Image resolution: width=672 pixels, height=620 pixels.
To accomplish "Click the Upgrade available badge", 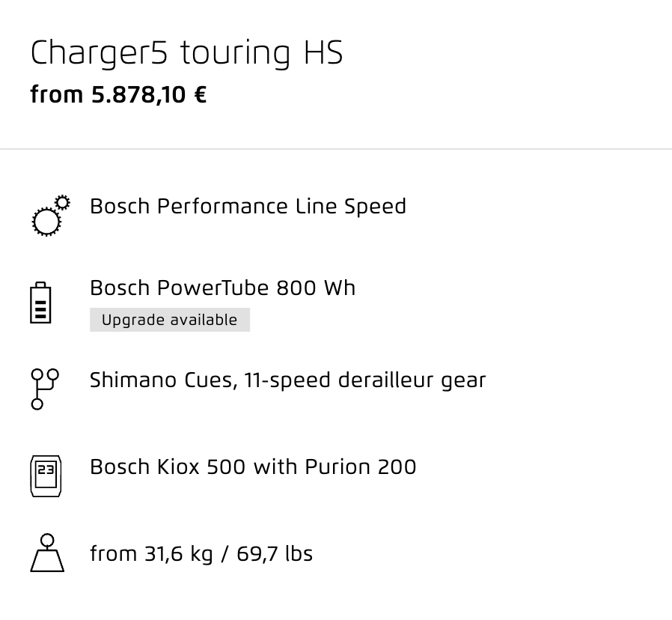I will point(170,320).
